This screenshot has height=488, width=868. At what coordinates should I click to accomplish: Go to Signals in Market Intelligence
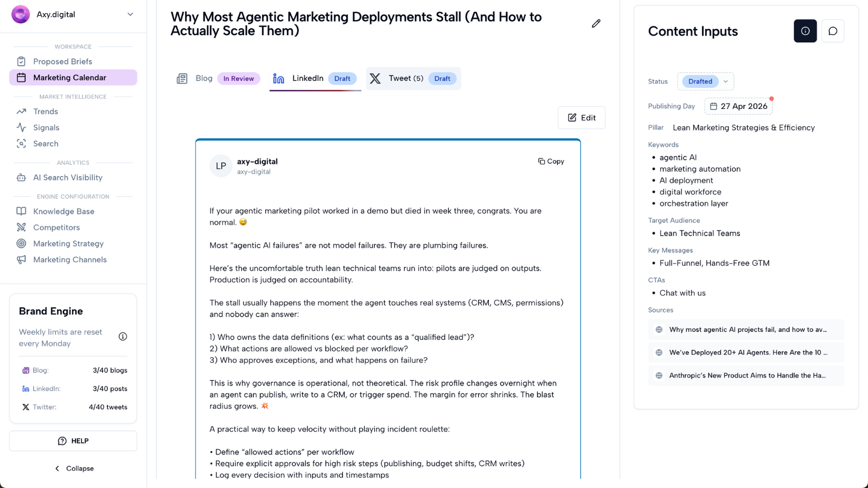click(x=73, y=127)
